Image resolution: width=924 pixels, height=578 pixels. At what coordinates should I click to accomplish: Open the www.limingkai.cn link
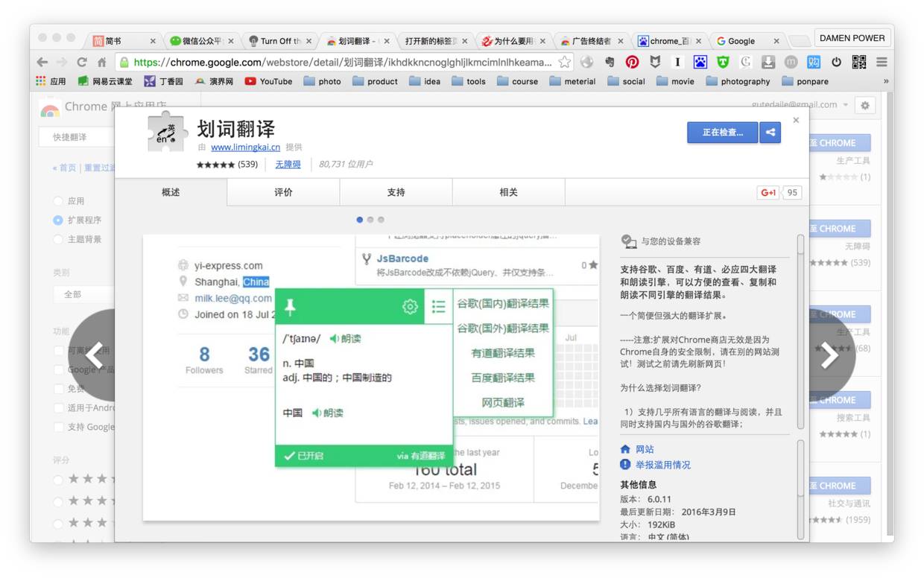click(245, 147)
